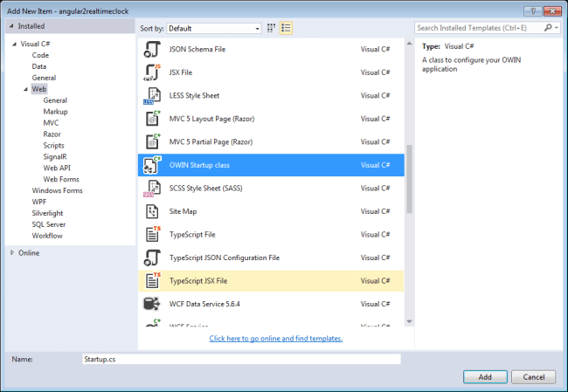Screen dimensions: 568x392
Task: Click the TypeScript JSON Configuration File icon
Action: (x=152, y=258)
